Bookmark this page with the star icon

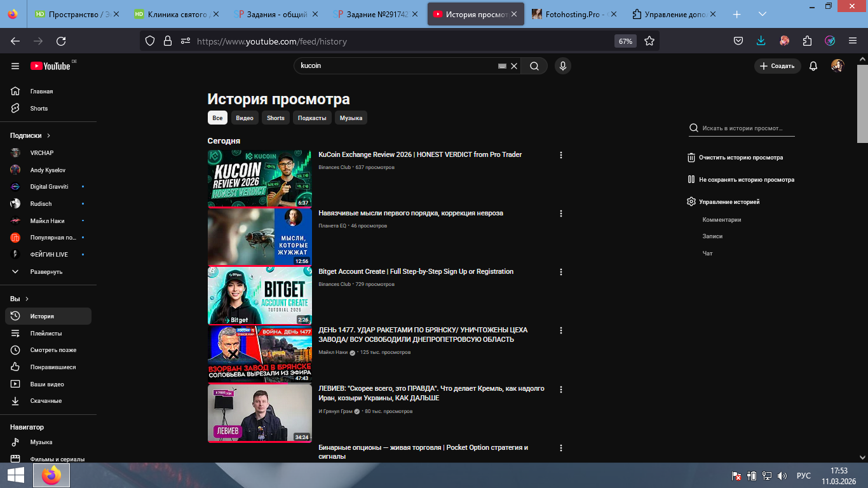pyautogui.click(x=649, y=41)
